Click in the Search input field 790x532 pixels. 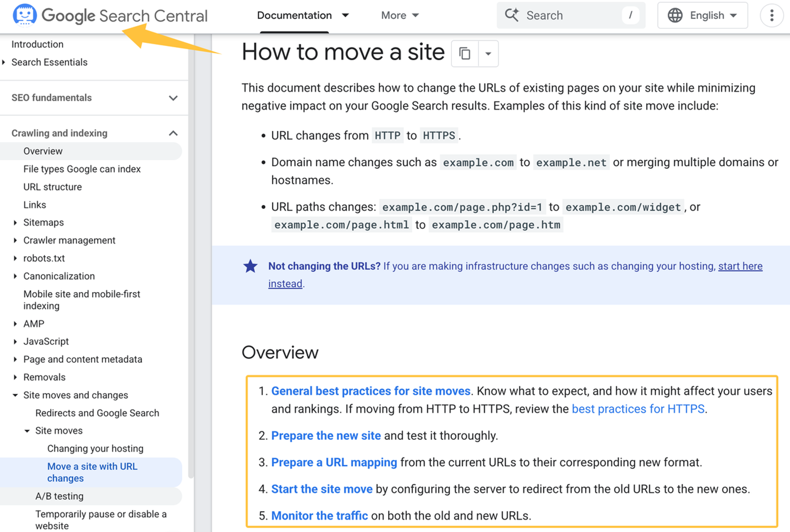(x=571, y=15)
